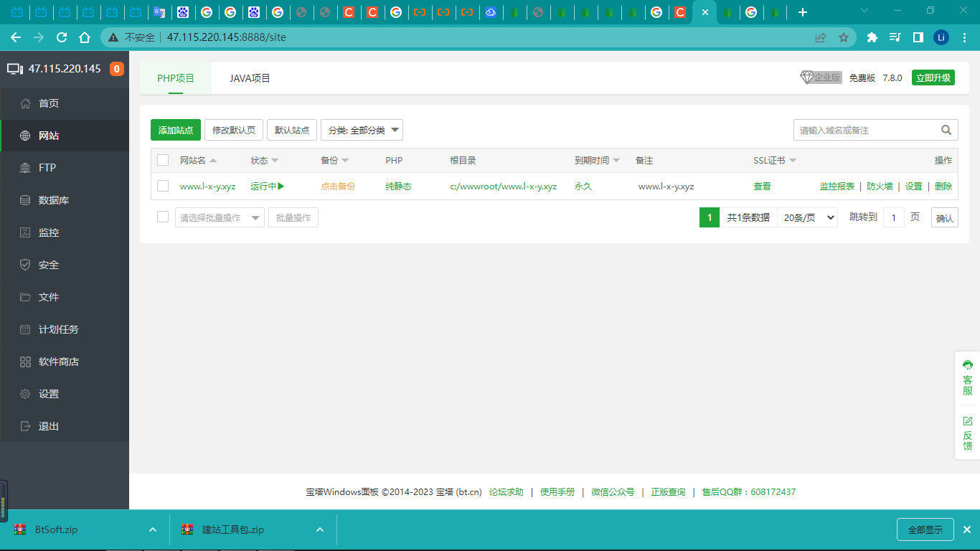This screenshot has height=551, width=980.
Task: Click 点击备份 to back up site
Action: click(x=338, y=186)
